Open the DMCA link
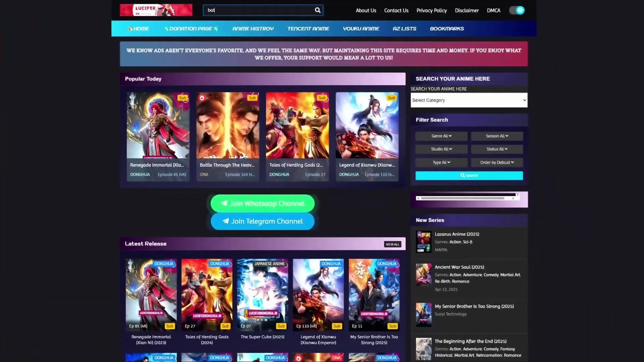 494,11
